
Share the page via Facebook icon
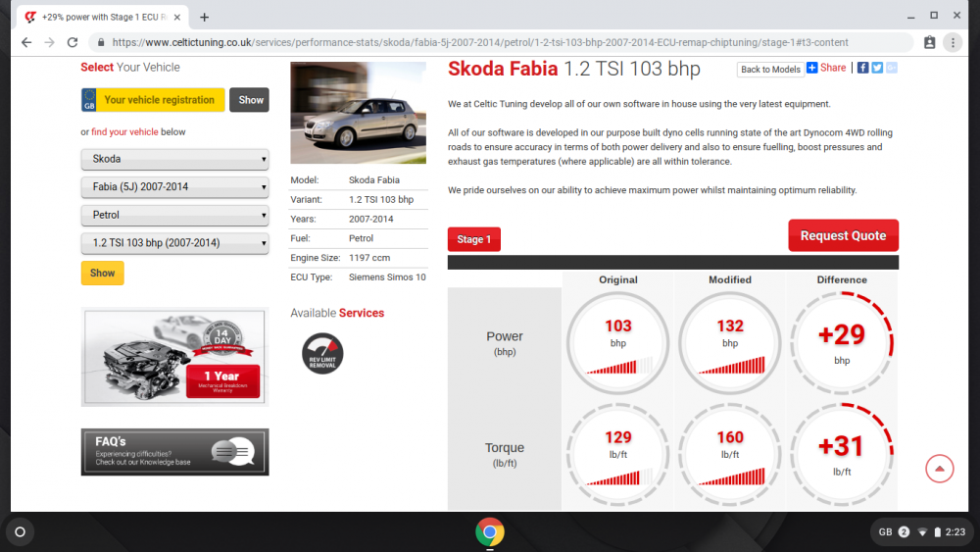[x=862, y=68]
